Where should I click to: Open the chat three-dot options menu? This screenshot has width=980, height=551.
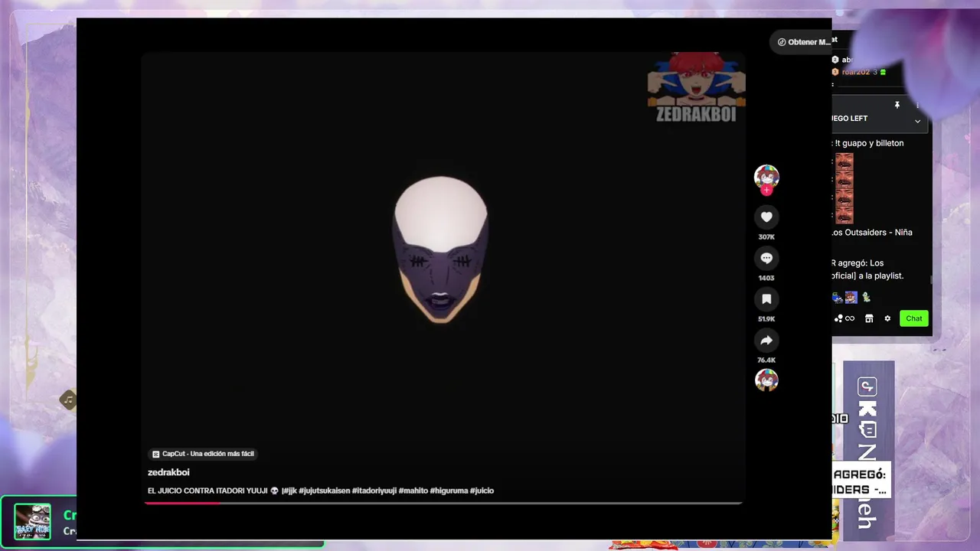coord(917,105)
